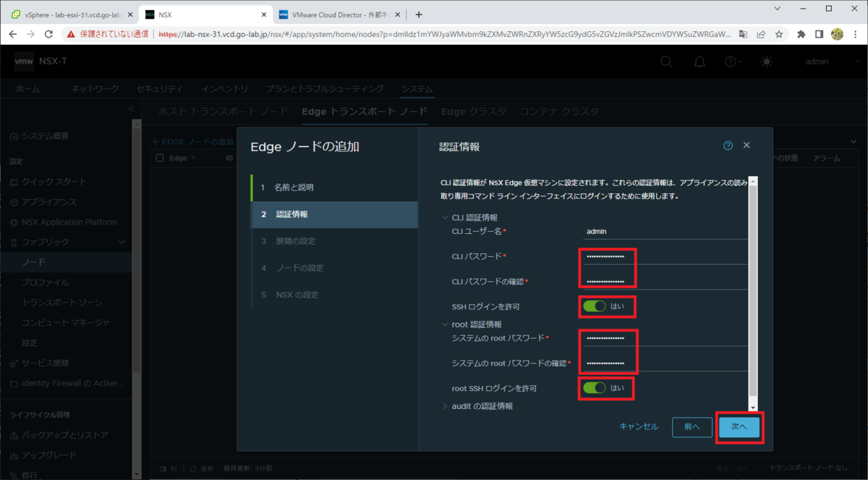This screenshot has width=868, height=480.
Task: Collapse the ファブリック sidebar group
Action: point(122,242)
